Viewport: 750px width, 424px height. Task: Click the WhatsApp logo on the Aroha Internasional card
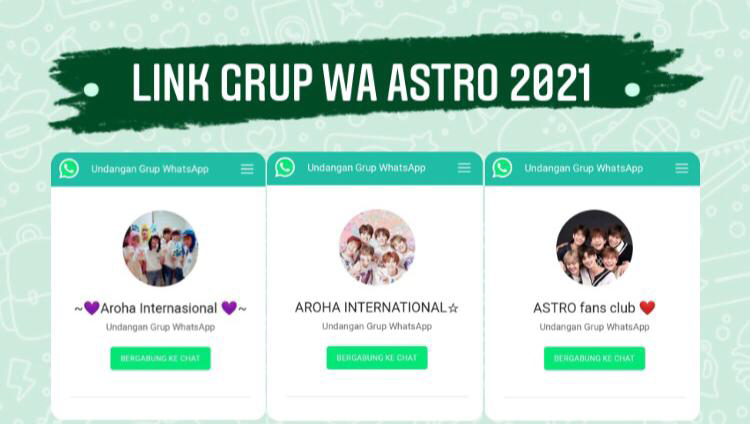[69, 168]
